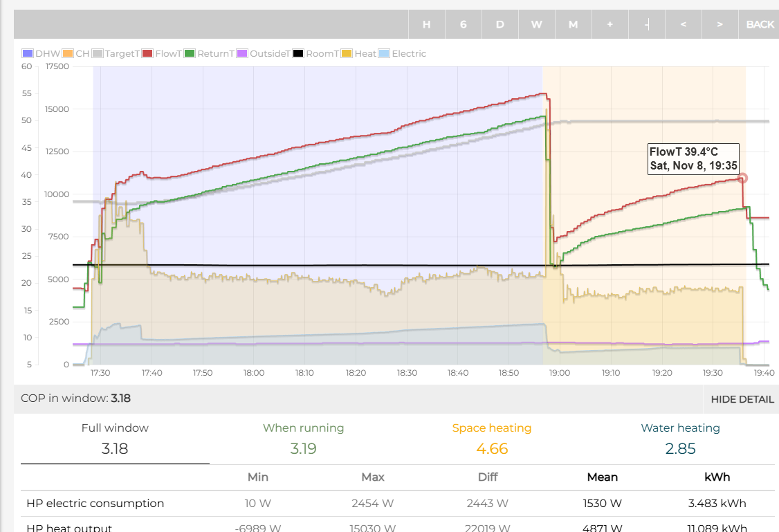Click highlighted FlowT data point at 19:35
Image resolution: width=779 pixels, height=532 pixels.
point(742,178)
